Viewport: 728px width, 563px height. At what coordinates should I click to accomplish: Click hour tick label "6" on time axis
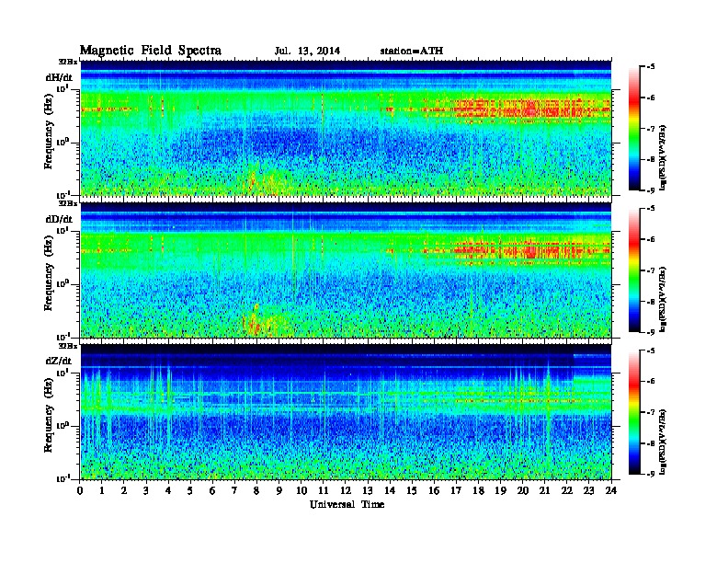tap(212, 490)
